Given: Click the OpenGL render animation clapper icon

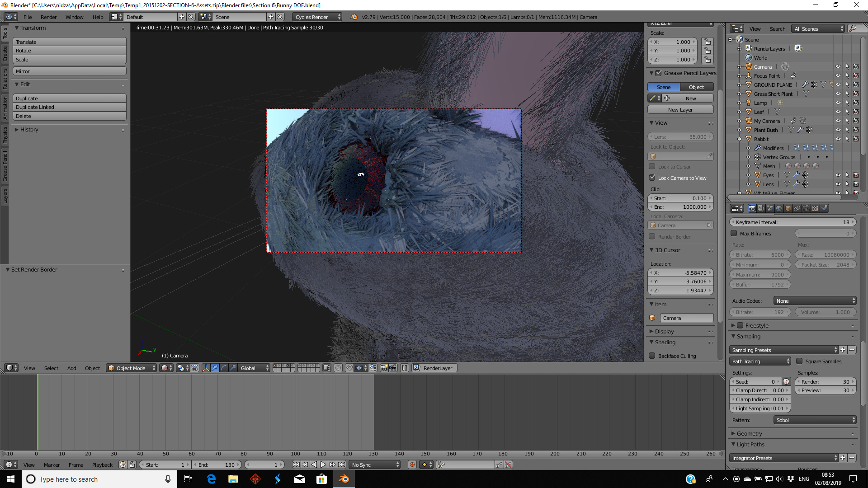Looking at the screenshot, I should pyautogui.click(x=393, y=368).
